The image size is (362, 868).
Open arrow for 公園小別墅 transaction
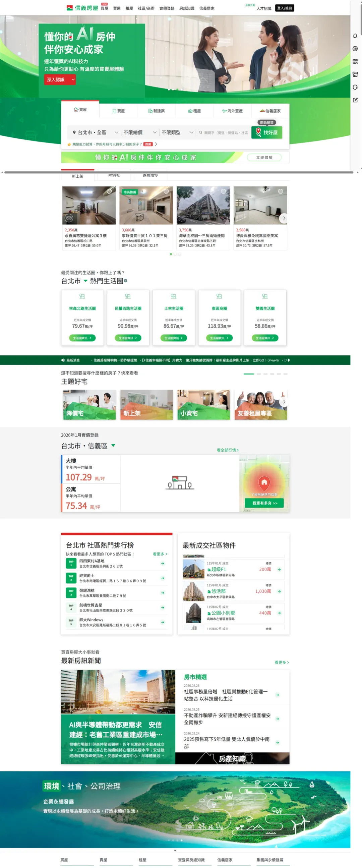279,613
